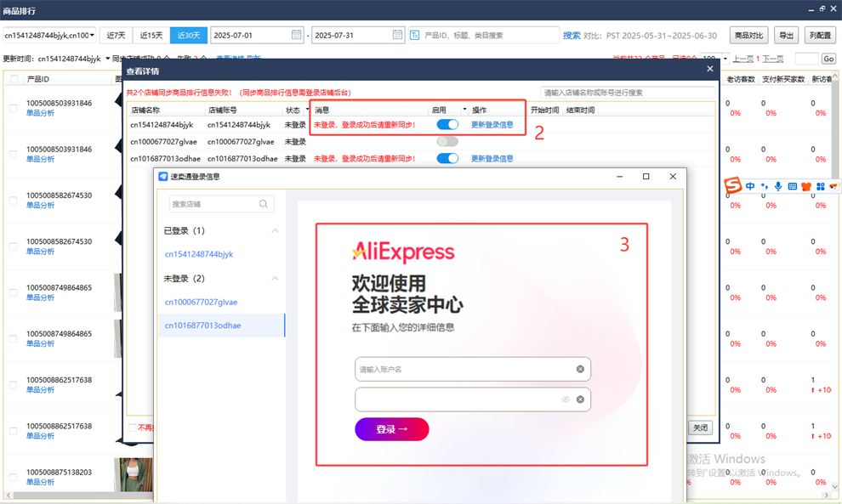Click the 登录 button
The width and height of the screenshot is (842, 504).
pos(392,429)
